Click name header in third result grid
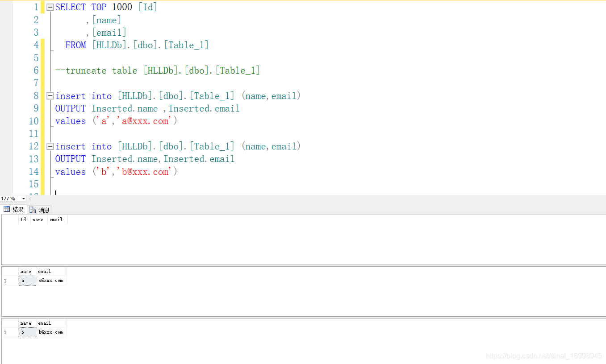606x364 pixels. pos(27,323)
